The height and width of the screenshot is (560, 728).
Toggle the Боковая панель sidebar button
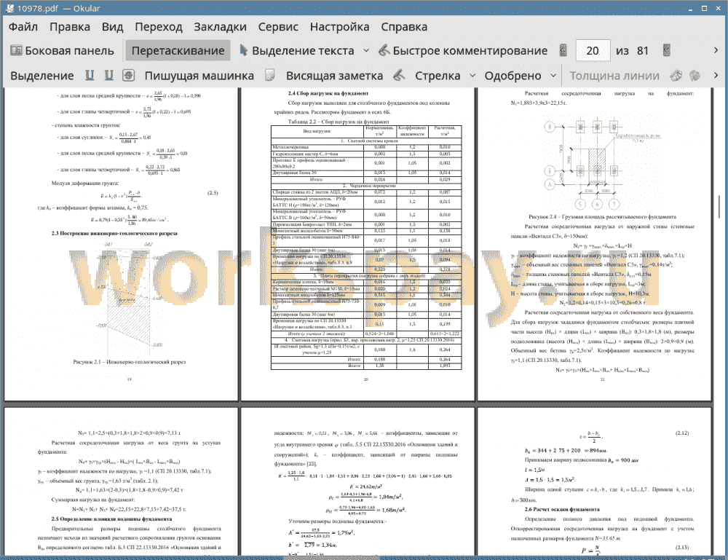62,51
